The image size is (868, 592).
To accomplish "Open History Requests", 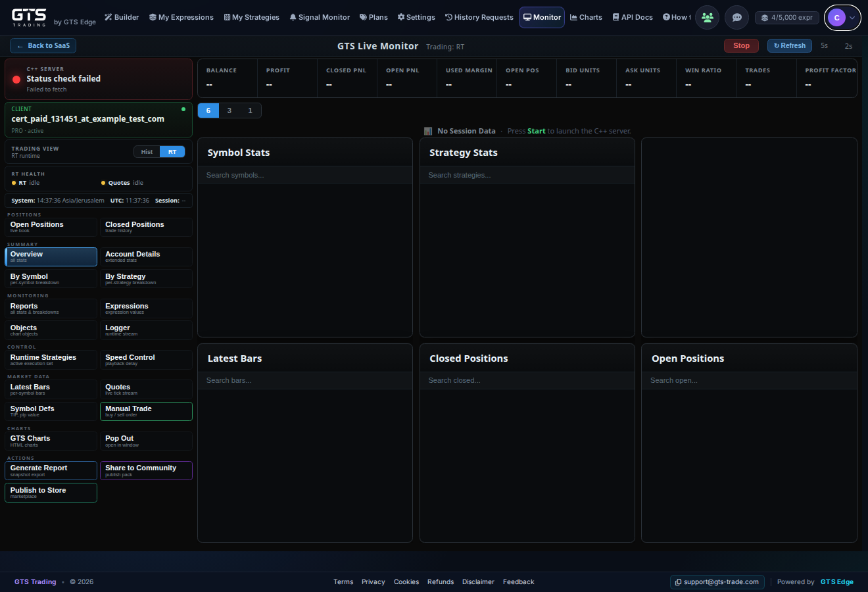I will coord(479,18).
